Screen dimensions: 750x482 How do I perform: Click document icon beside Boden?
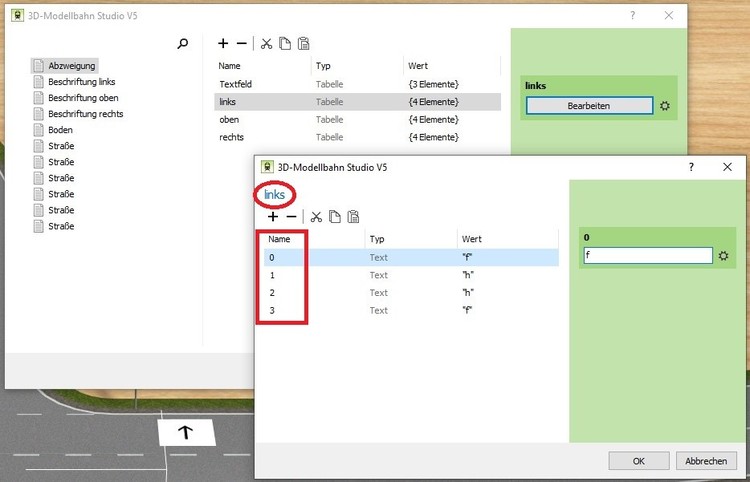[x=39, y=130]
